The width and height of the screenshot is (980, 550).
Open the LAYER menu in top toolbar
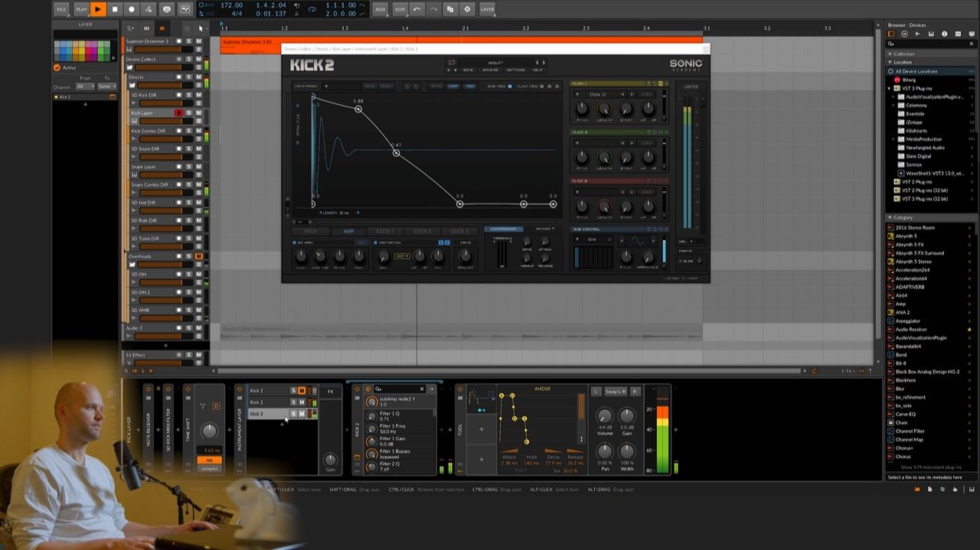[x=487, y=9]
